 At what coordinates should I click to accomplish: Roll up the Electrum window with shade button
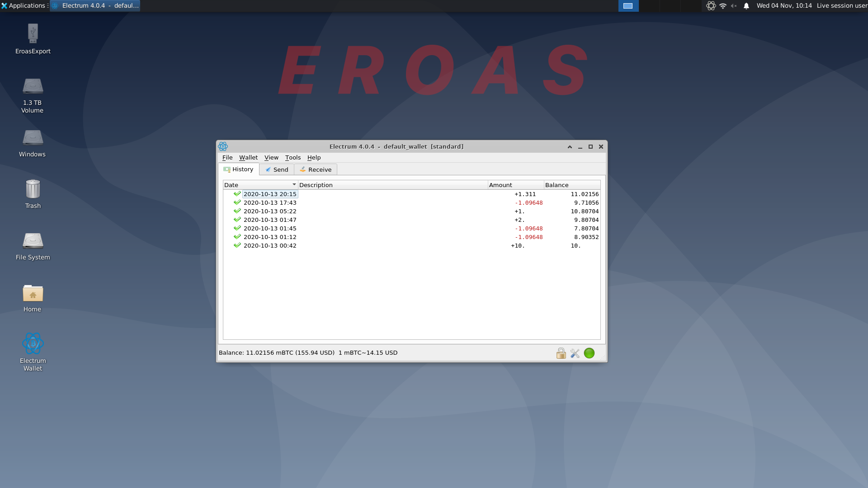click(x=570, y=146)
